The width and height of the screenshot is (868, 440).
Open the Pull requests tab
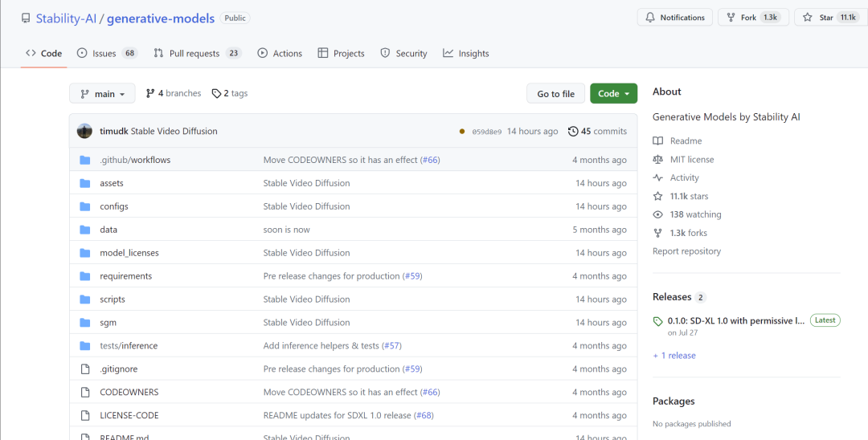(x=197, y=54)
